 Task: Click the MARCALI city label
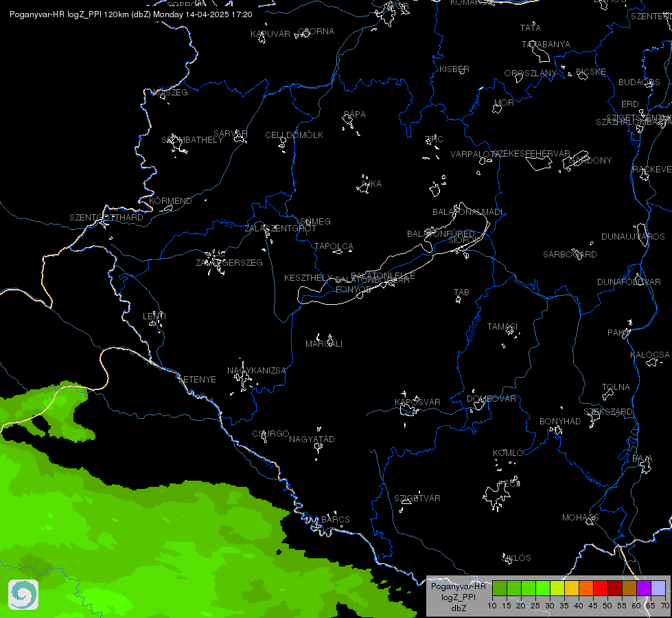click(x=323, y=344)
